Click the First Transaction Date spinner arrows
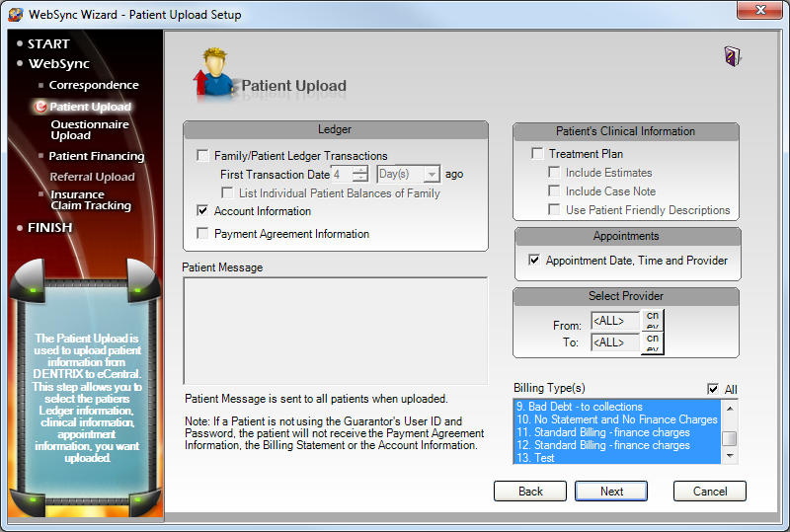The width and height of the screenshot is (790, 532). tap(360, 174)
